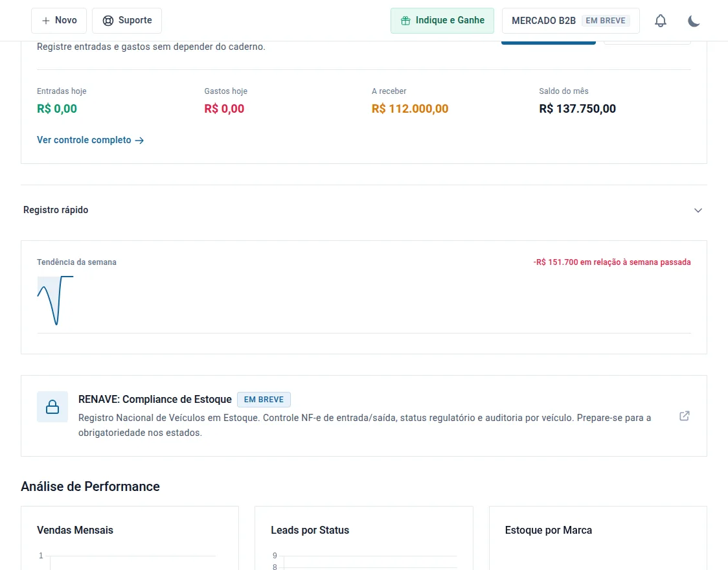Viewport: 728px width, 570px height.
Task: Open the RENAVE external link icon
Action: (x=685, y=416)
